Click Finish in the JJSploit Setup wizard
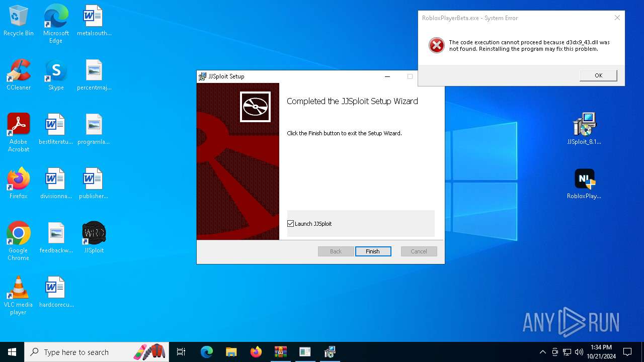This screenshot has height=362, width=644. pos(373,251)
